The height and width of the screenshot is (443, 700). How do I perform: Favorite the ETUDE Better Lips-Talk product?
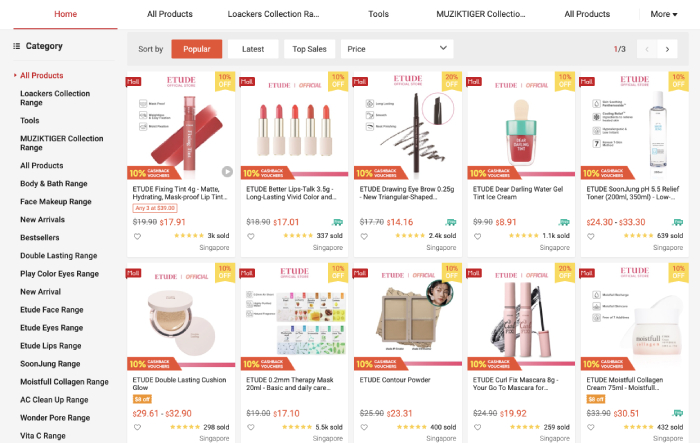251,236
